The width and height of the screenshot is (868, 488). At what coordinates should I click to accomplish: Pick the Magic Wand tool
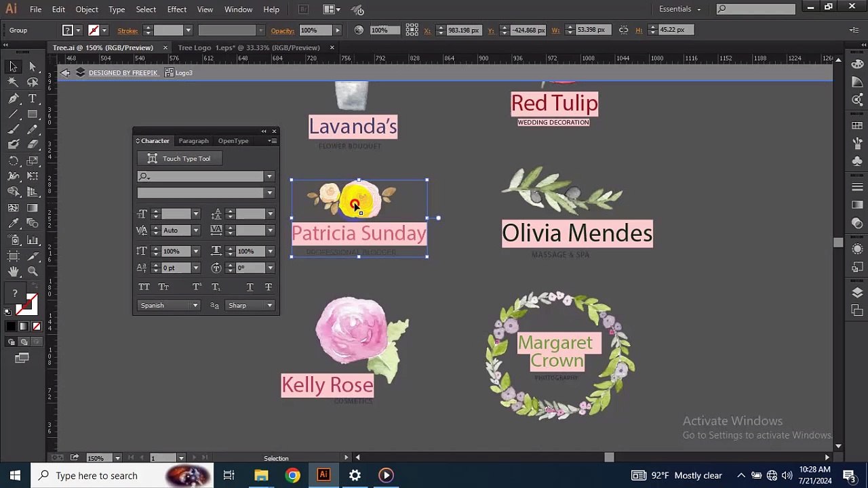(x=13, y=82)
